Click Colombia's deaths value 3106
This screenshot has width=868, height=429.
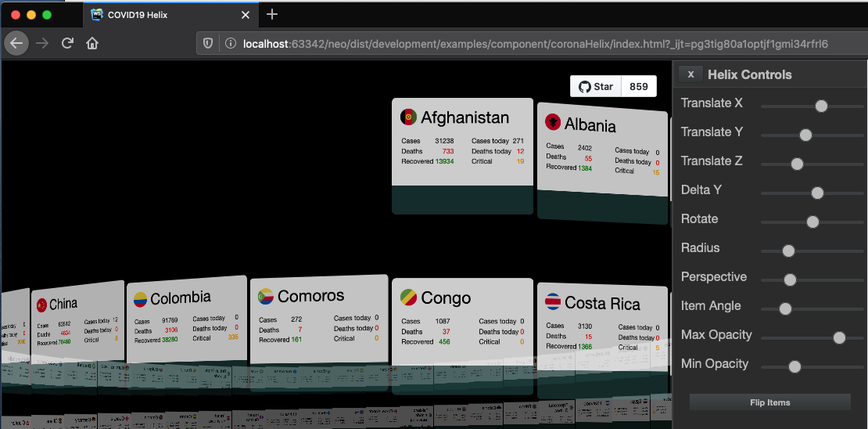(170, 330)
